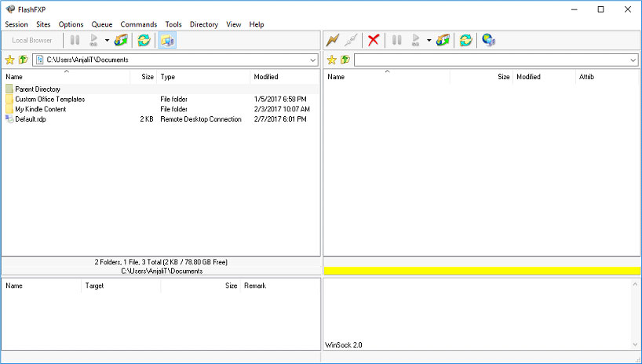Open the Directory menu
The height and width of the screenshot is (364, 642).
pos(204,24)
